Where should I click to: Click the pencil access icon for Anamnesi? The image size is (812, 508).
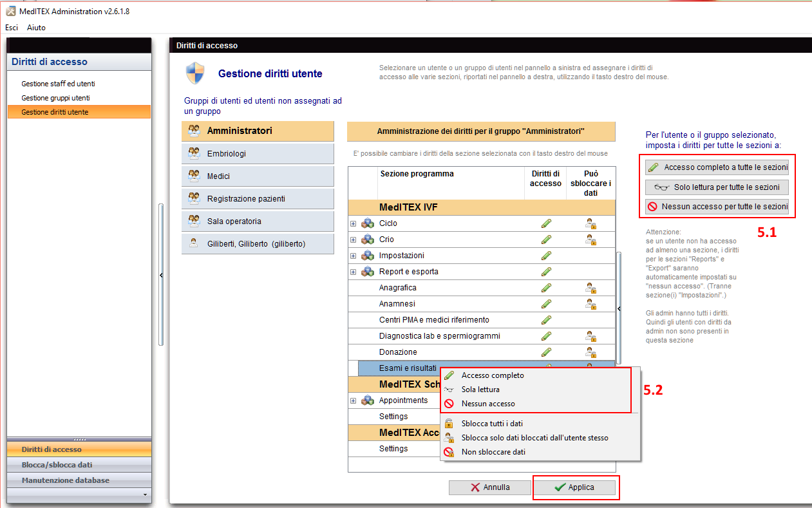[546, 304]
